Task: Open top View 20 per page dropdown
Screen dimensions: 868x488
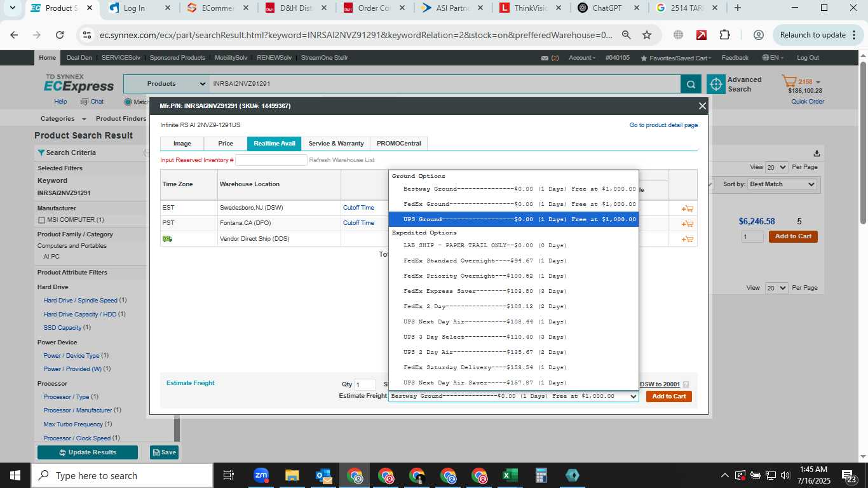Action: click(x=776, y=167)
